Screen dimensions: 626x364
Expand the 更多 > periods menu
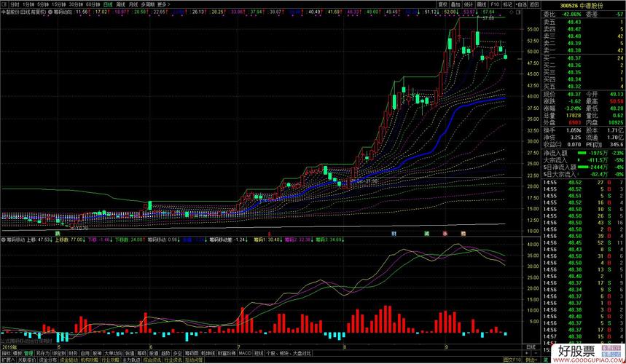click(164, 4)
